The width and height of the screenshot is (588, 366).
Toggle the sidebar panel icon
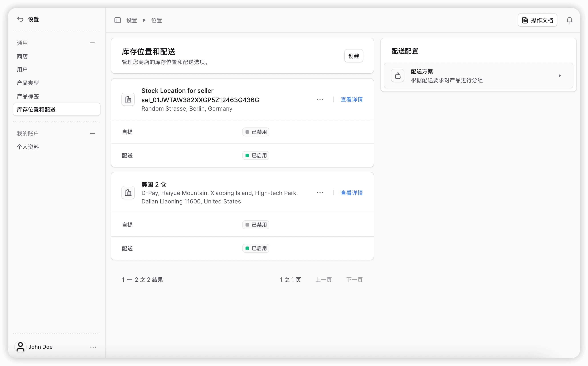coord(118,20)
